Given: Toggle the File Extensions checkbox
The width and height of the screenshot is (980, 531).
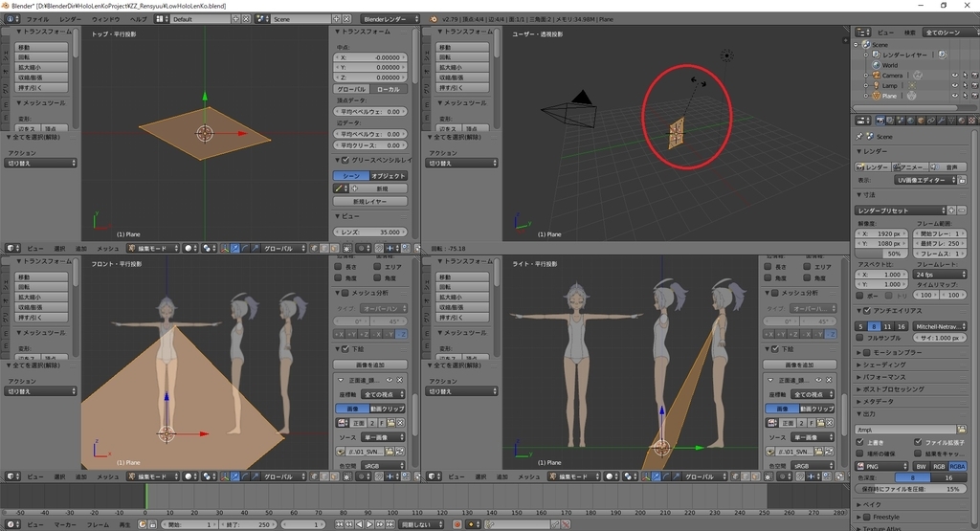Looking at the screenshot, I should [918, 442].
